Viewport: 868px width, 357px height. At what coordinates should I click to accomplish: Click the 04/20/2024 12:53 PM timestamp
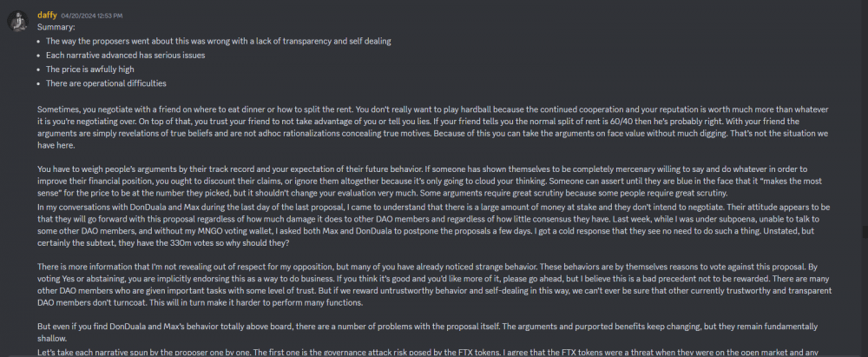click(x=91, y=16)
